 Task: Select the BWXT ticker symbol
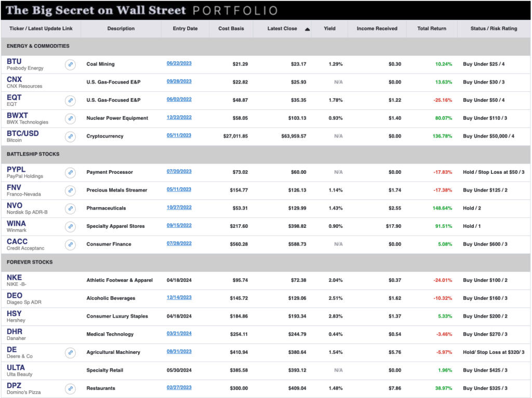pyautogui.click(x=17, y=115)
